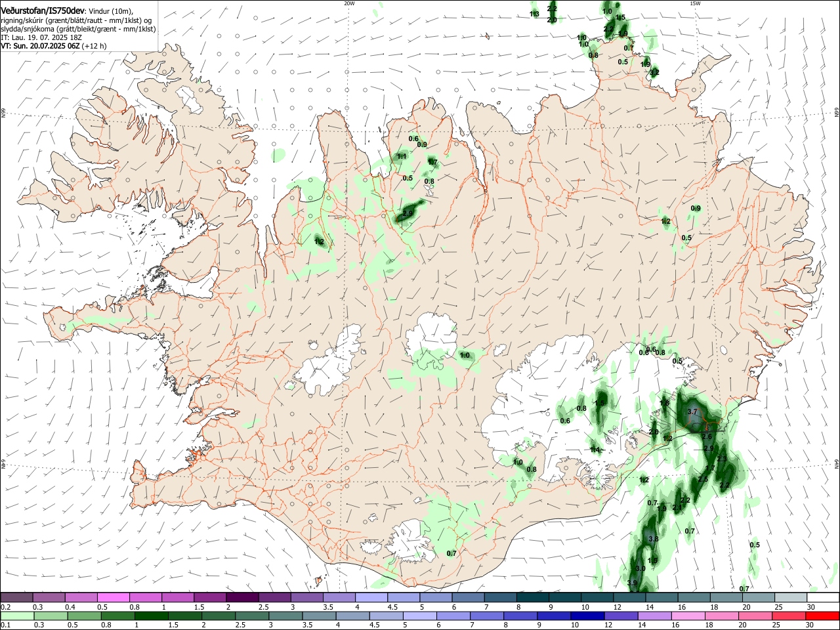
Task: Click the IT: Lau. 19. 07. 2025 18Z line
Action: tap(41, 37)
